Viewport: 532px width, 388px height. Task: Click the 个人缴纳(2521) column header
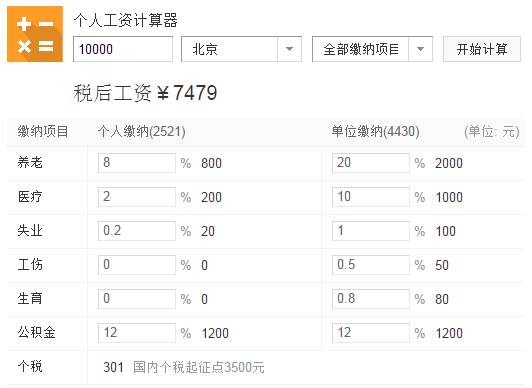click(x=142, y=132)
